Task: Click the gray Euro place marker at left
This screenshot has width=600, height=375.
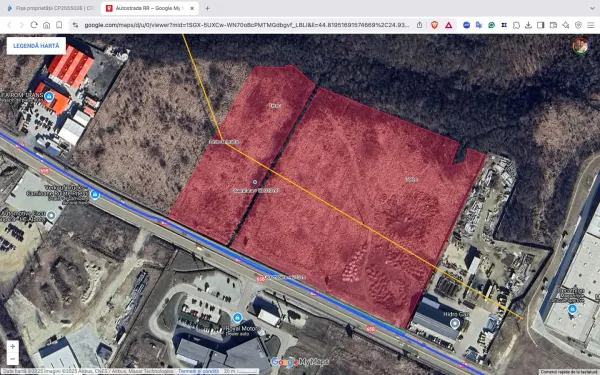Action: click(x=51, y=216)
